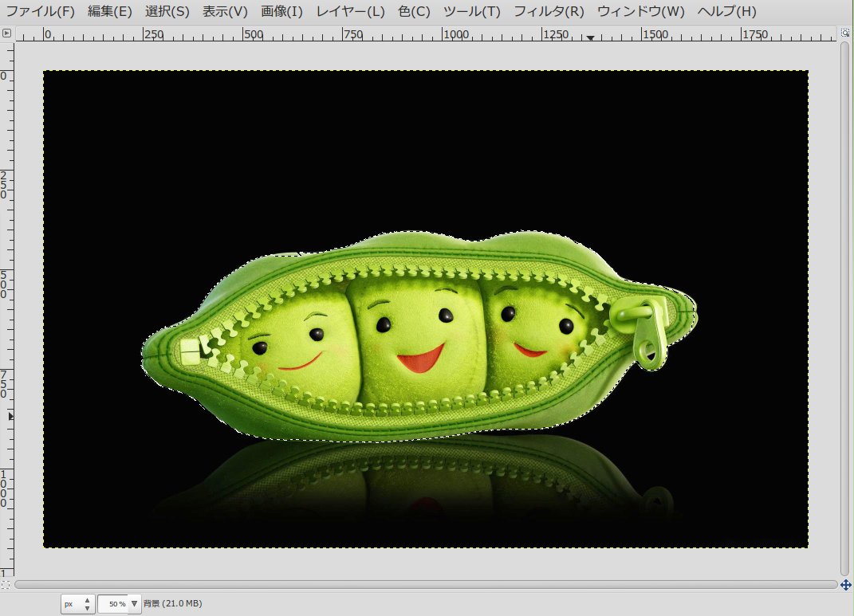Open the 表示(V) menu
Image resolution: width=854 pixels, height=616 pixels.
pos(225,11)
